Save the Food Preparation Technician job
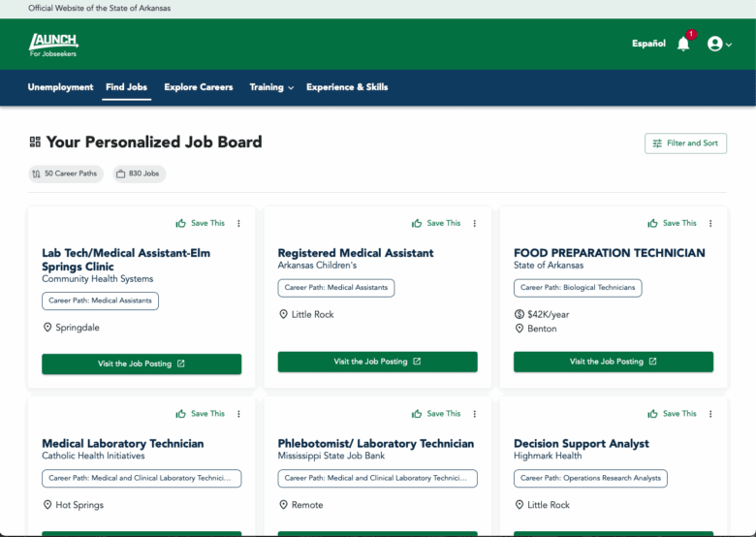The width and height of the screenshot is (756, 537). point(672,223)
